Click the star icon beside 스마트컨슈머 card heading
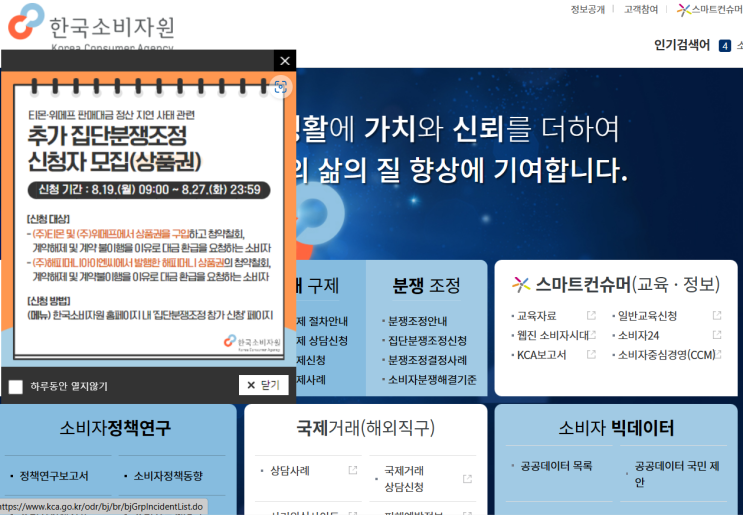Image resolution: width=743 pixels, height=515 pixels. pyautogui.click(x=521, y=284)
